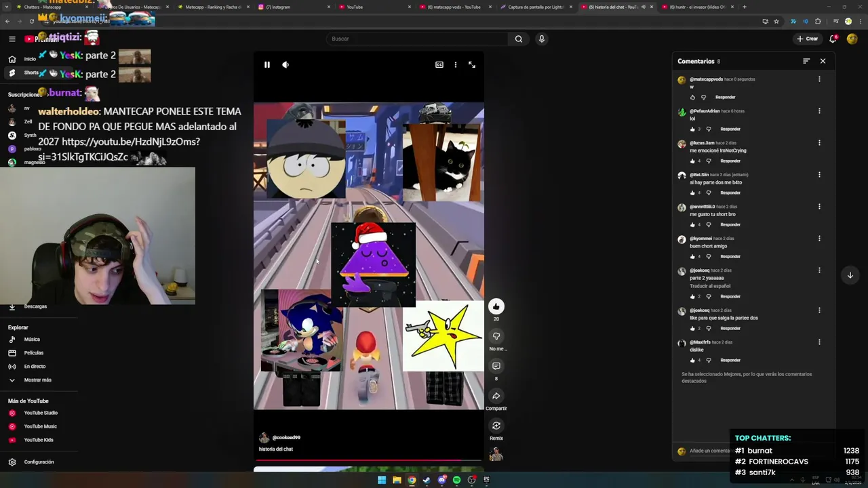Open options for @kyommei comment
Screen dimensions: 868x488
(x=819, y=239)
